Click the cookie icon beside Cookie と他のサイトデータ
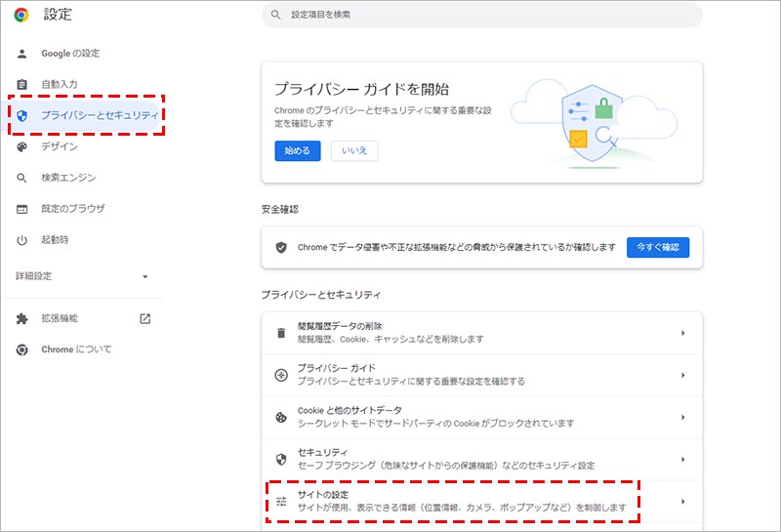This screenshot has height=532, width=781. point(281,417)
